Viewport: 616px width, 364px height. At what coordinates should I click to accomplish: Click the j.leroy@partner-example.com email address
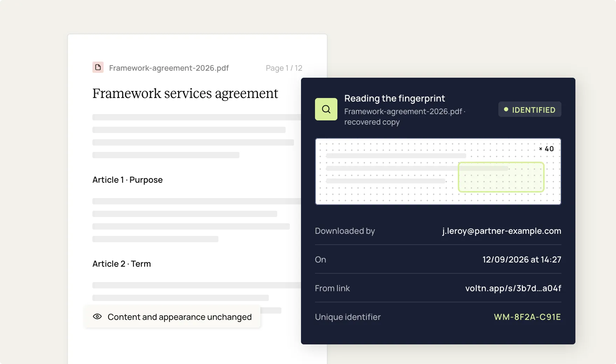(502, 231)
